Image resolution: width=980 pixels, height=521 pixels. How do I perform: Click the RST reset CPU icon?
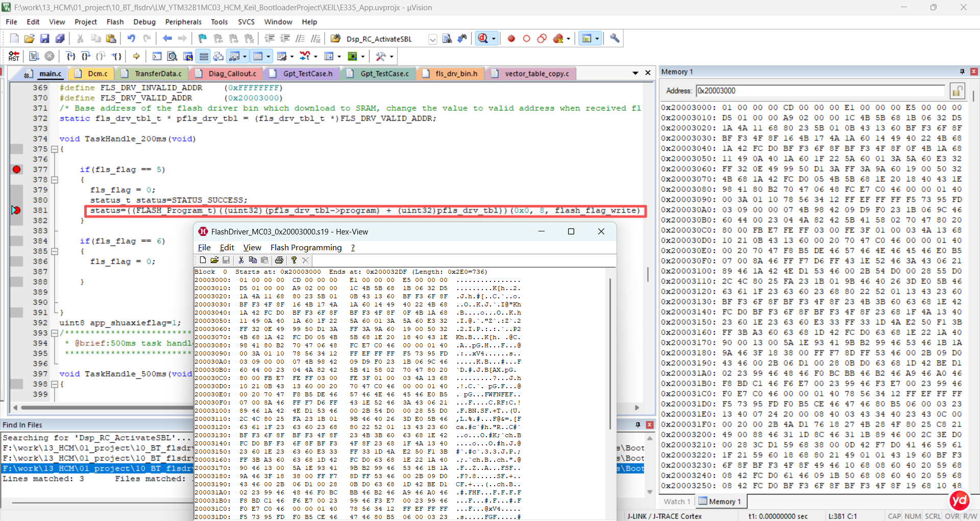point(14,56)
